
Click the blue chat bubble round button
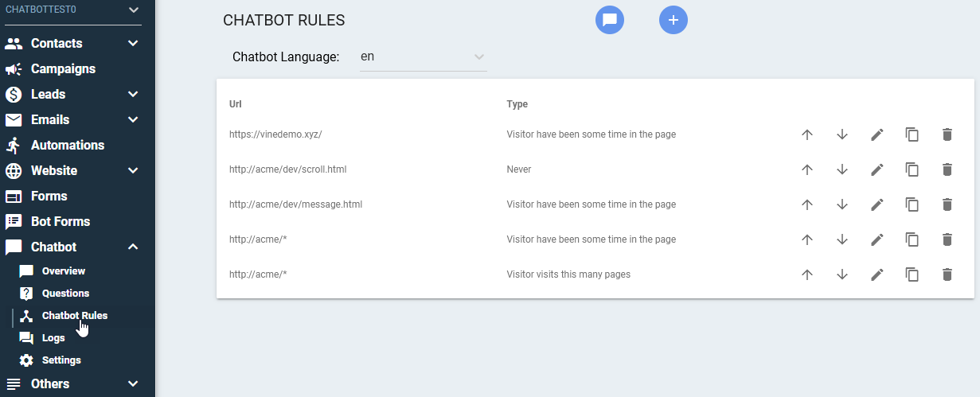pos(610,20)
